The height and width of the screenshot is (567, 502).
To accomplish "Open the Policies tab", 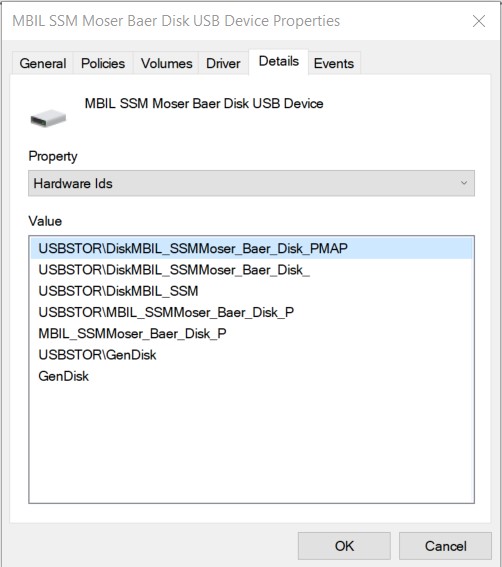I will 103,63.
